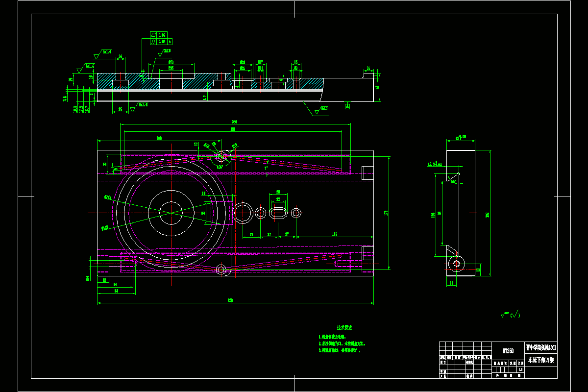The width and height of the screenshot is (588, 392).
Task: Select the HT250 material cell in the title block
Action: pyautogui.click(x=508, y=350)
